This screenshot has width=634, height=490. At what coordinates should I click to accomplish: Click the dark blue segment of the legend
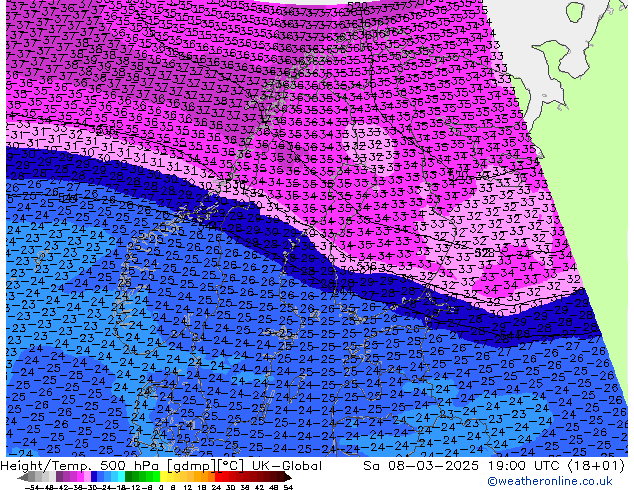(x=94, y=477)
